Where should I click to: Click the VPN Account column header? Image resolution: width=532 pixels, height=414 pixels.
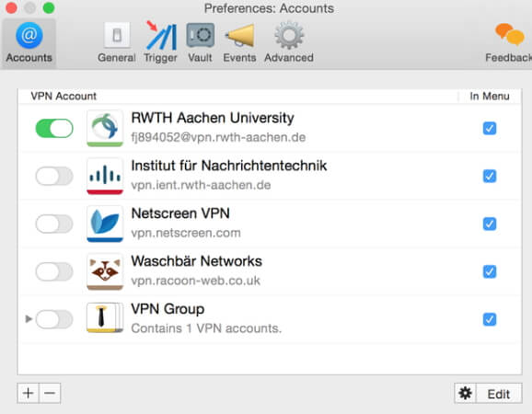(x=64, y=97)
